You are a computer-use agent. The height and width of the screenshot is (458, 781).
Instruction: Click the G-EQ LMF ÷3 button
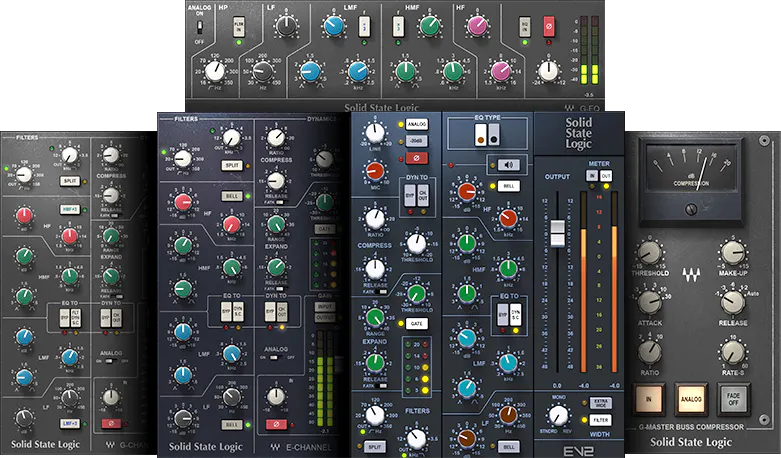365,27
